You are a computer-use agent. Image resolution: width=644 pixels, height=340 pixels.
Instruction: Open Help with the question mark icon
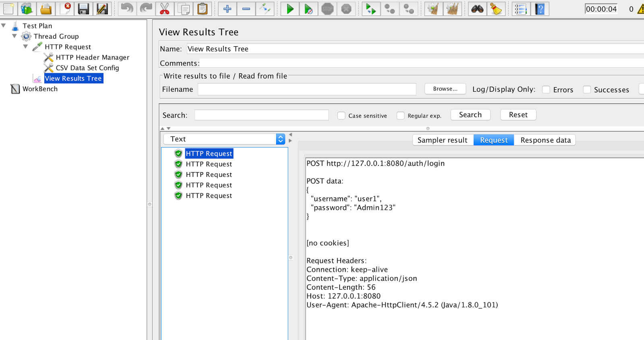pos(540,8)
